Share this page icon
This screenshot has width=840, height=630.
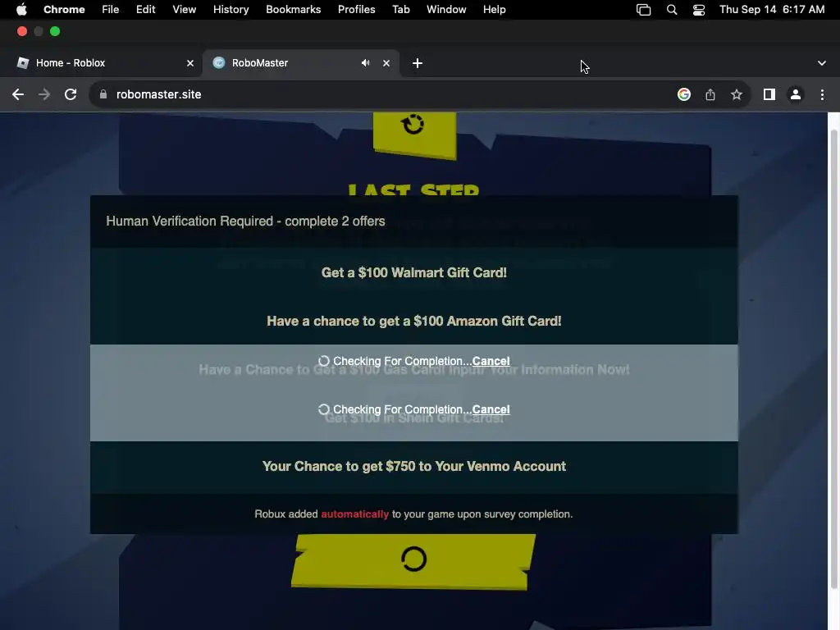(x=710, y=95)
